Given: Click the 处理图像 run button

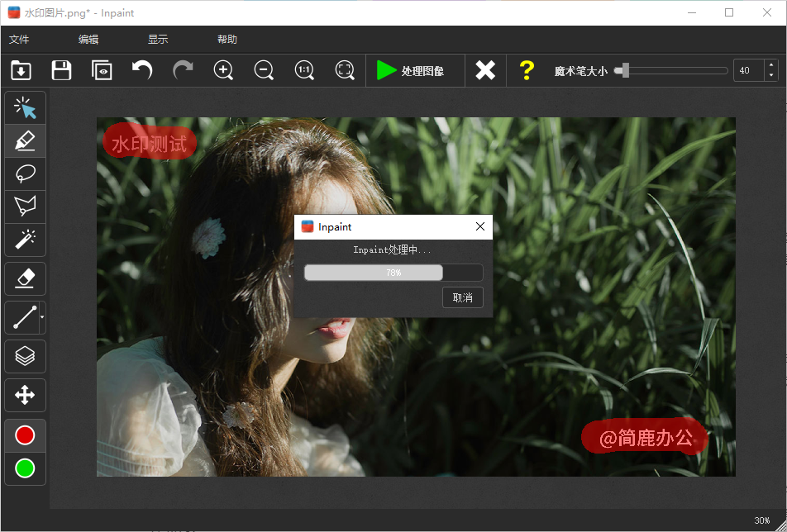Looking at the screenshot, I should (411, 71).
